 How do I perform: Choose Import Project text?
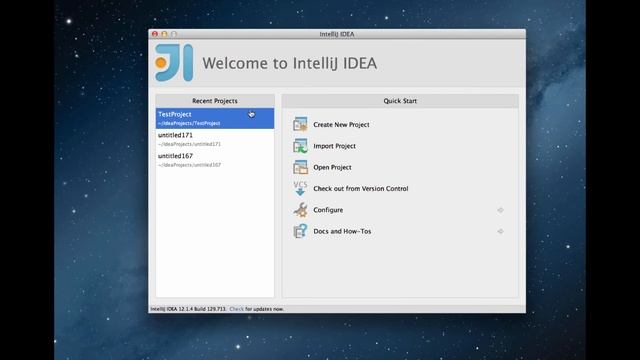click(x=334, y=146)
